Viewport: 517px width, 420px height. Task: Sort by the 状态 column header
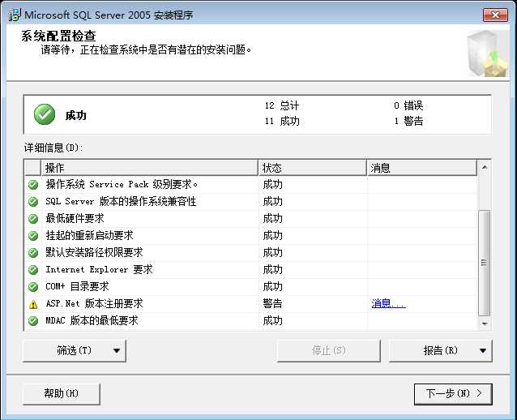point(312,168)
